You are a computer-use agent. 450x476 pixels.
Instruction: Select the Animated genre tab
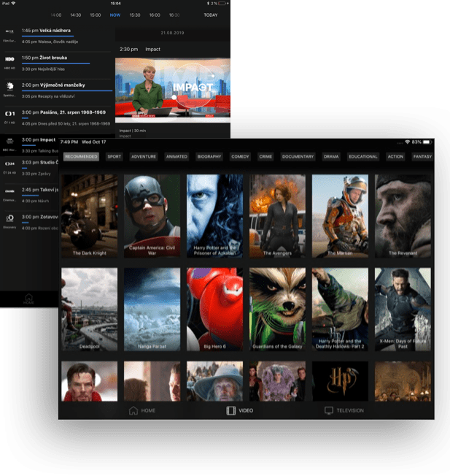tap(176, 157)
